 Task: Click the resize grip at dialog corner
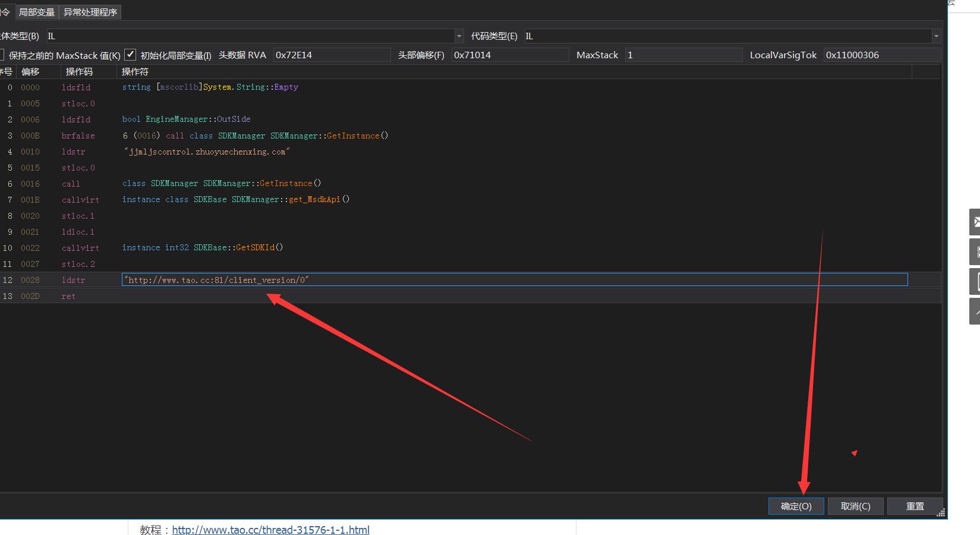940,513
